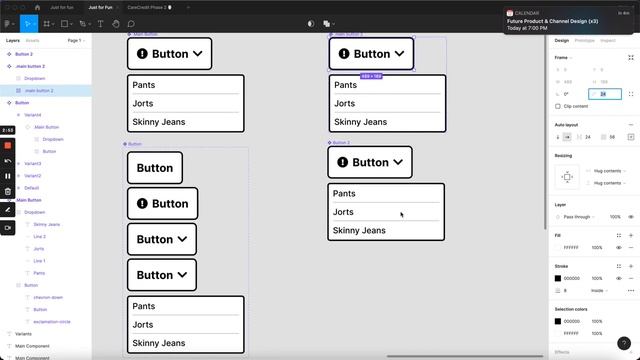
Task: Select the Pen tool
Action: coord(83,24)
